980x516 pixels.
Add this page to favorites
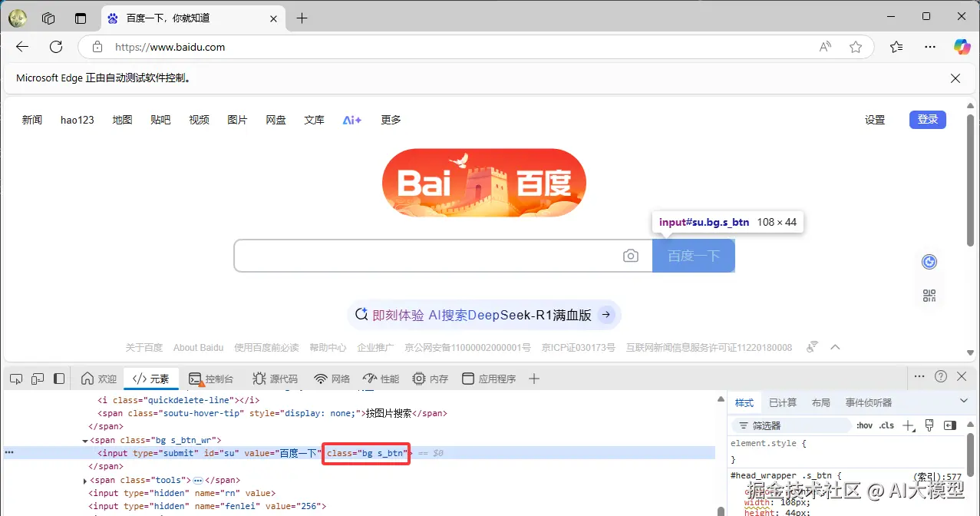[x=856, y=47]
